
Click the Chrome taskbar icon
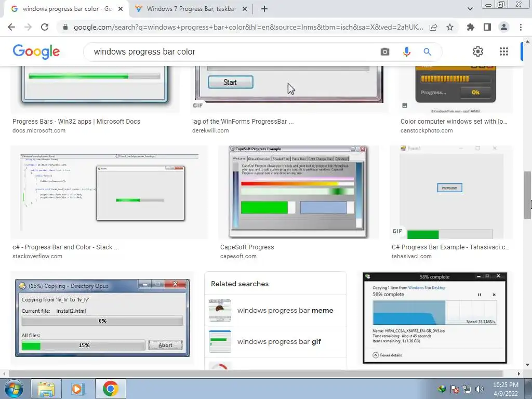click(x=110, y=389)
